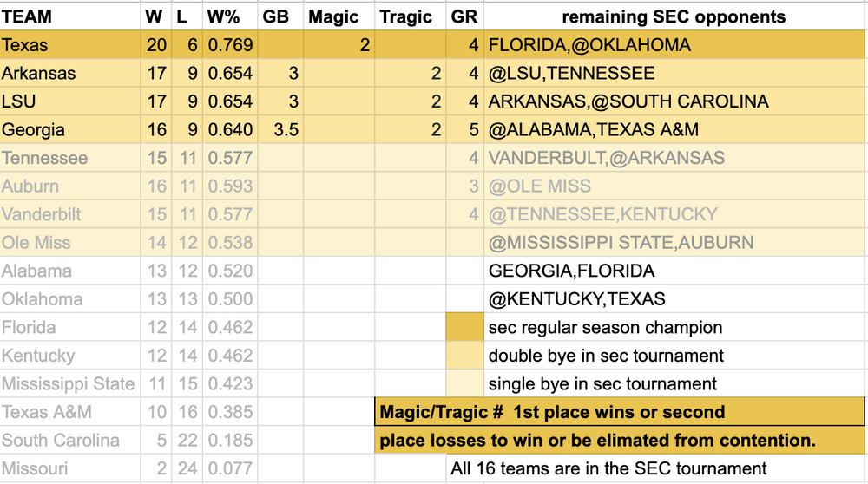Click the FLORIDA,@OKLAHOMA opponents cell
The height and width of the screenshot is (484, 868).
[674, 45]
